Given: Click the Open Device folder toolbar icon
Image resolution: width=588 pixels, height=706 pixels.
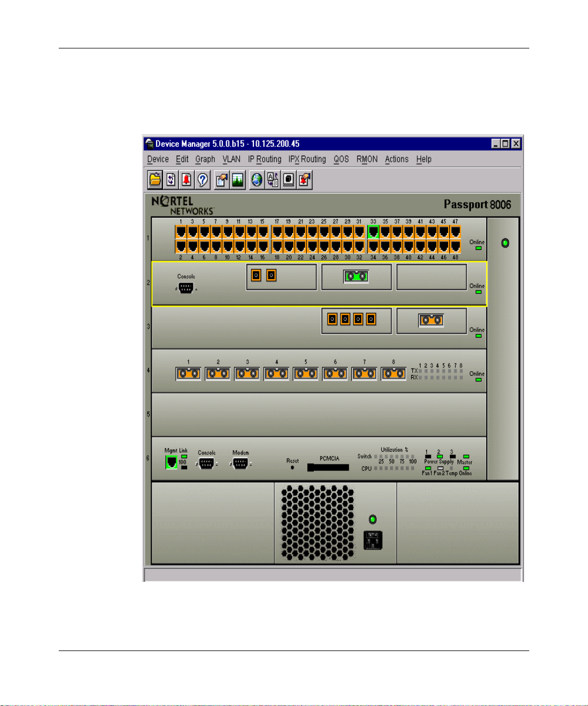Looking at the screenshot, I should coord(155,180).
